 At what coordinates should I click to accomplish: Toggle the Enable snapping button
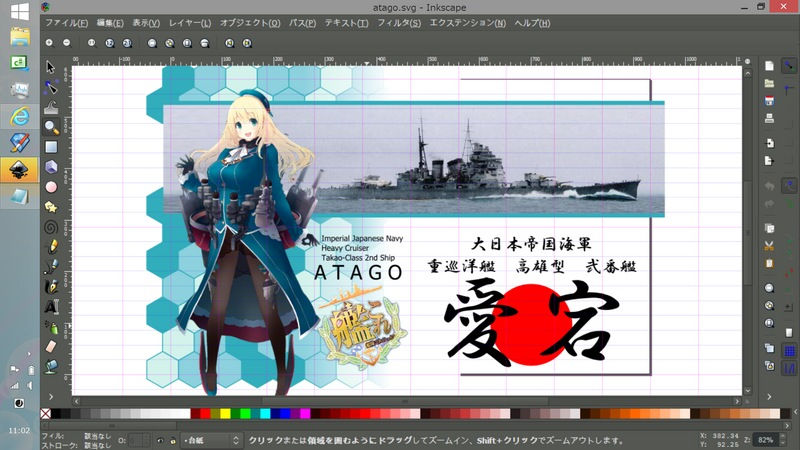point(789,66)
